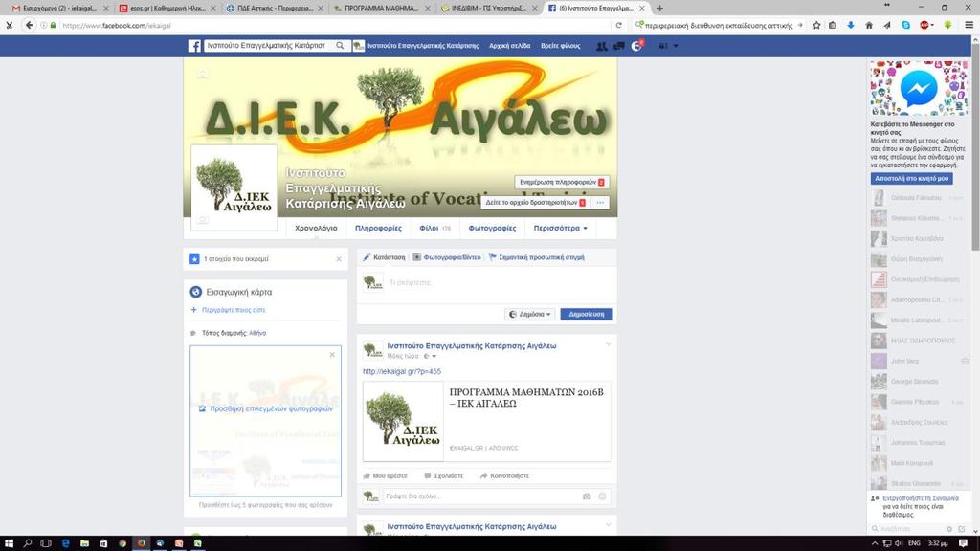Open second post's options chevron
This screenshot has width=980, height=551.
608,525
